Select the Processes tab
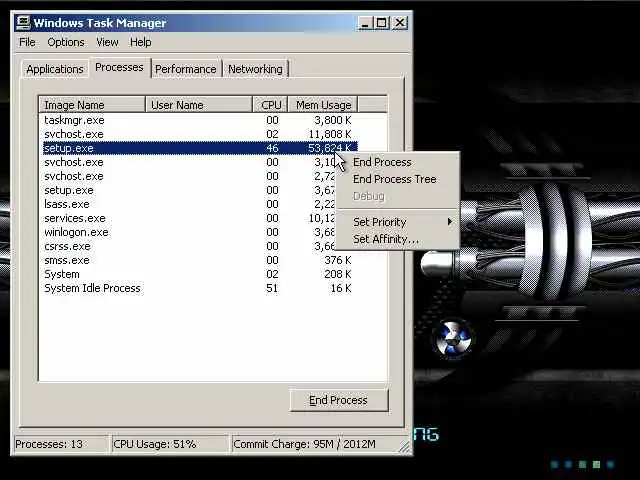 pos(119,67)
